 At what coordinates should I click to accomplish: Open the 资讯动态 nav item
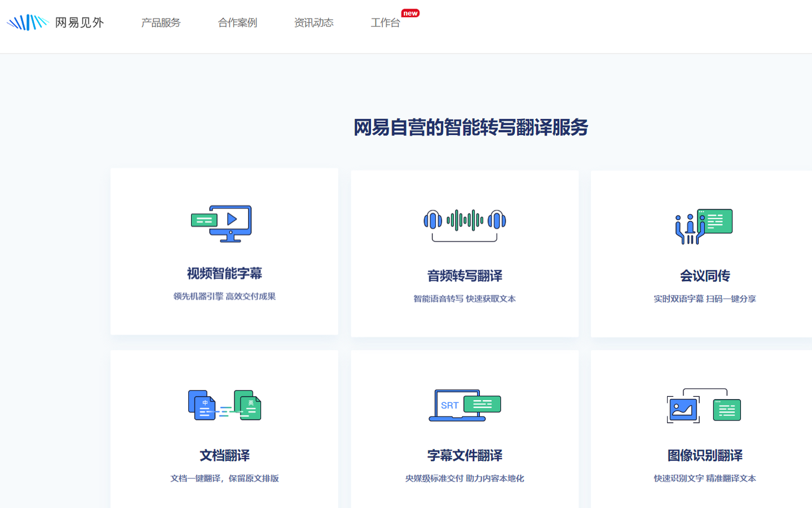pos(314,23)
